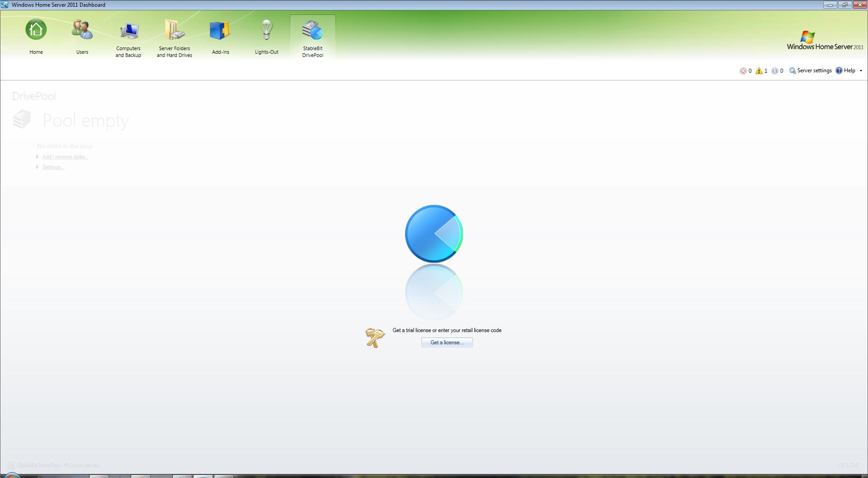Image resolution: width=868 pixels, height=478 pixels.
Task: Open Computers and Backup section
Action: (x=128, y=39)
